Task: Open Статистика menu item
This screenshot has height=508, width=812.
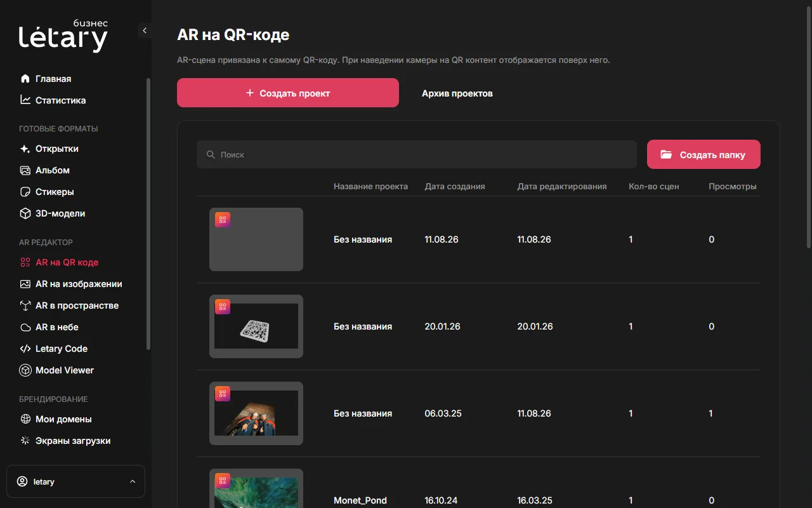Action: [61, 100]
